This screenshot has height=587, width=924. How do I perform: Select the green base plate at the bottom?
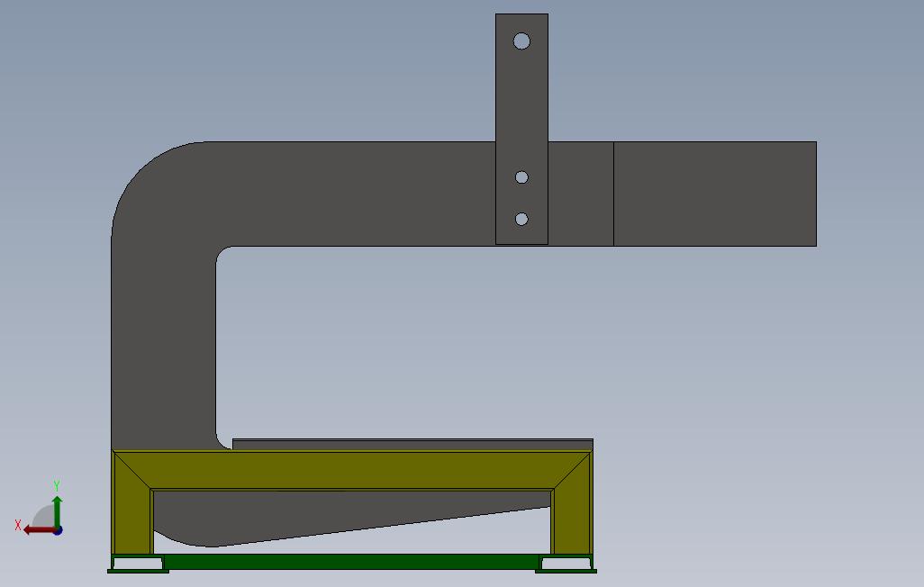(352, 562)
